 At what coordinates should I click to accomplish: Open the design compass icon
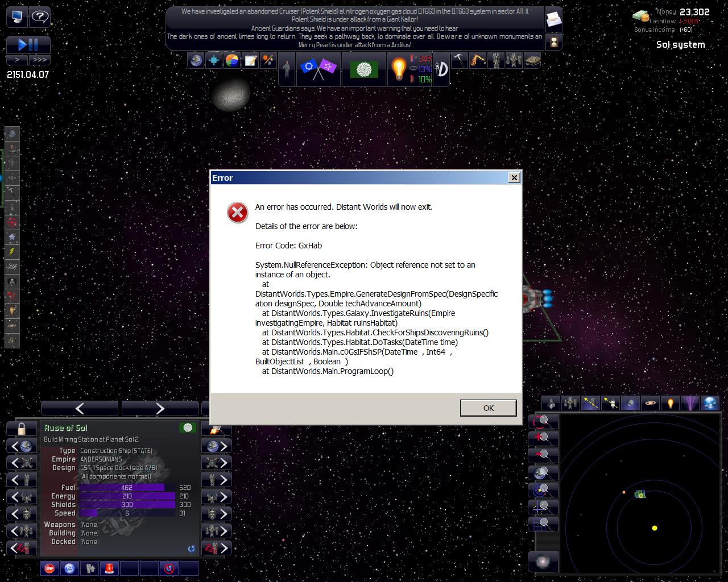[442, 69]
